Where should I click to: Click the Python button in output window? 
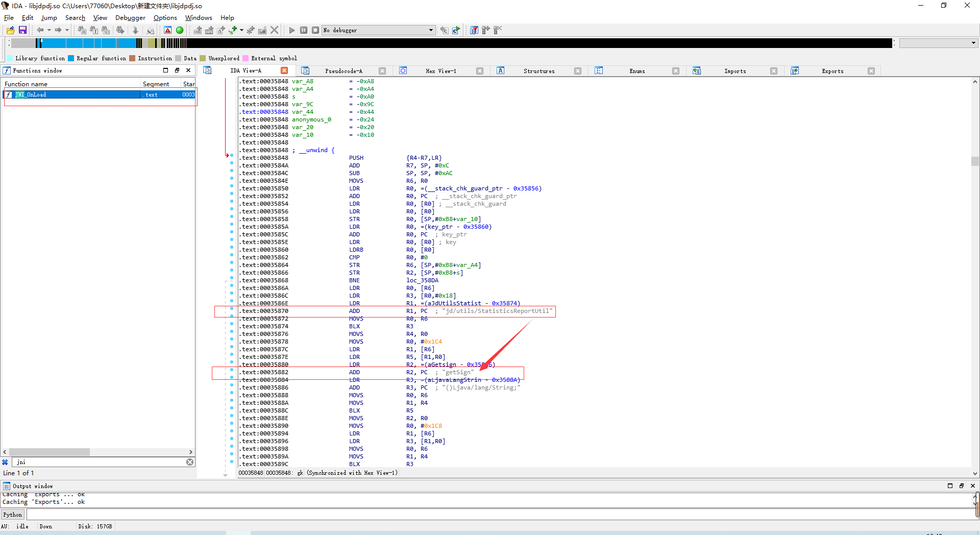13,515
